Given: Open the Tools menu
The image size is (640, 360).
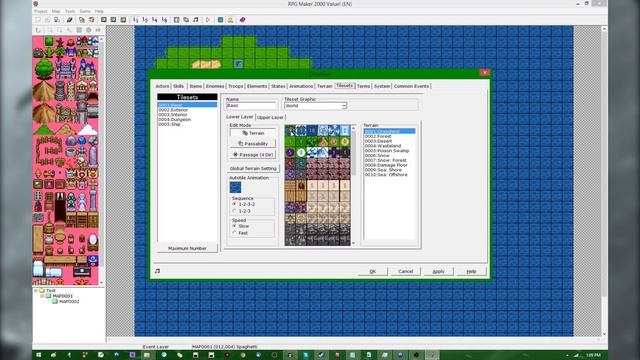Looking at the screenshot, I should [70, 11].
